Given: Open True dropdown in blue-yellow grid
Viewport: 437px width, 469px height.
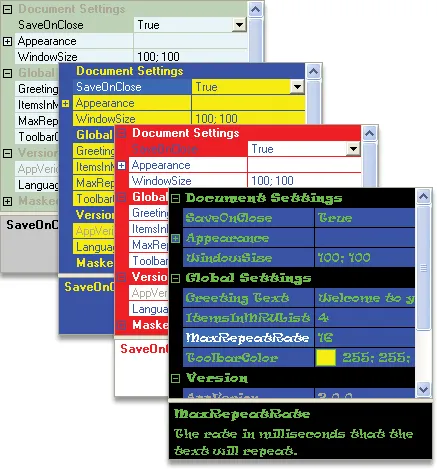Looking at the screenshot, I should (297, 87).
